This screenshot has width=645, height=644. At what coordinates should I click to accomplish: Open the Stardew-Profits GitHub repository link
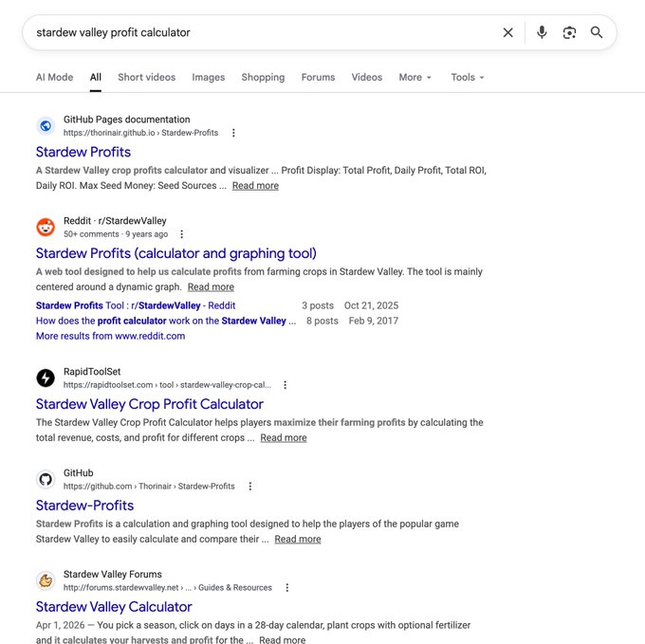[84, 506]
